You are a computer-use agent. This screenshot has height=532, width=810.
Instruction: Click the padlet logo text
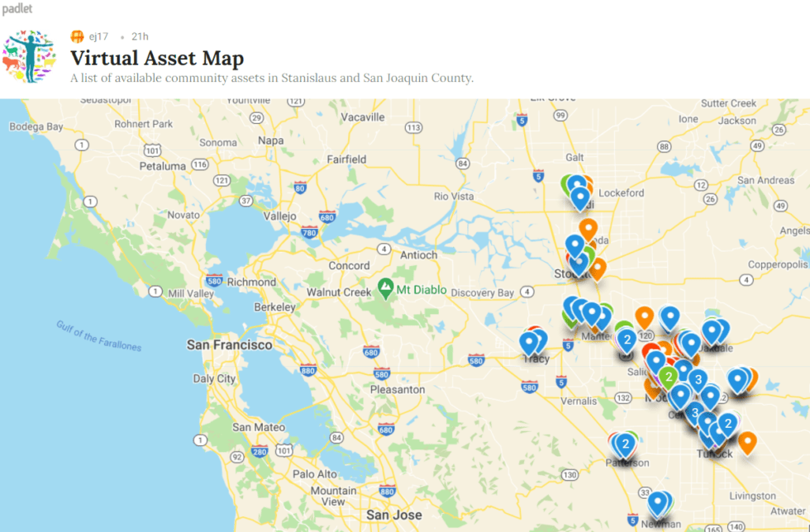point(17,9)
